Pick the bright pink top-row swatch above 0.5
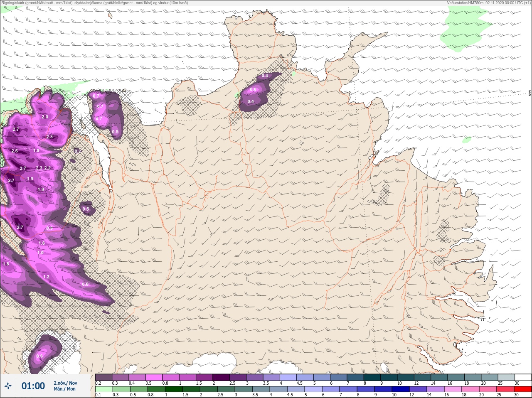The height and width of the screenshot is (398, 532). coord(154,377)
